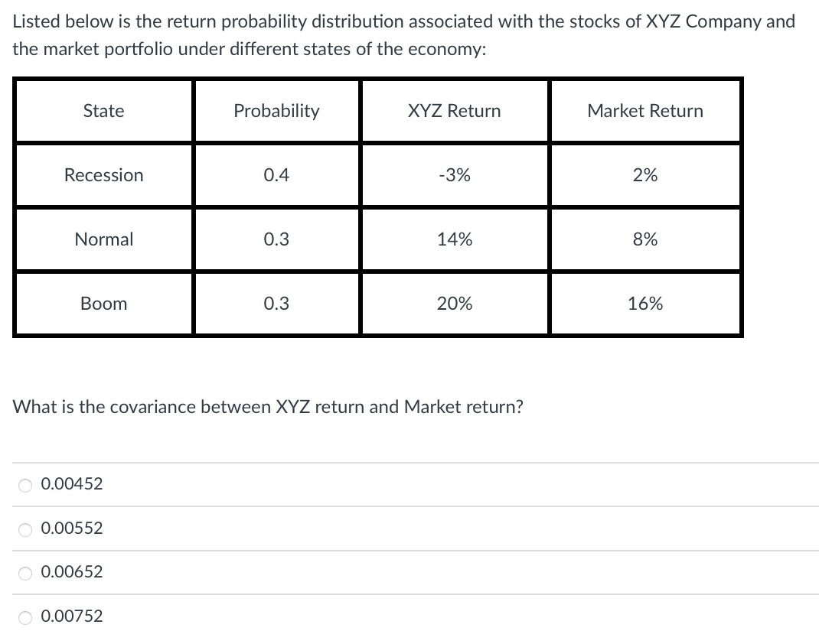Click the Probability column header

(x=276, y=110)
